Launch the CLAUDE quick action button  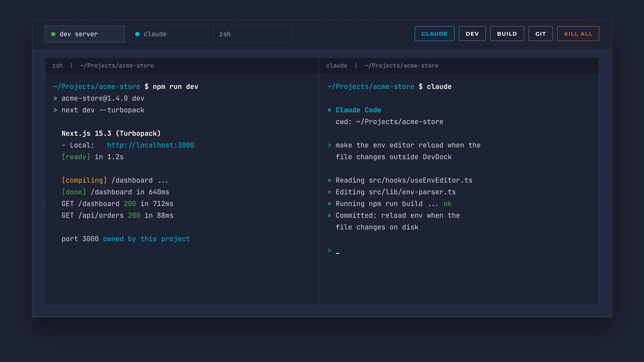point(434,34)
